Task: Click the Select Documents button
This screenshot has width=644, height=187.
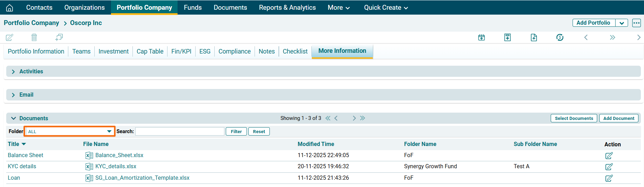Action: (574, 118)
